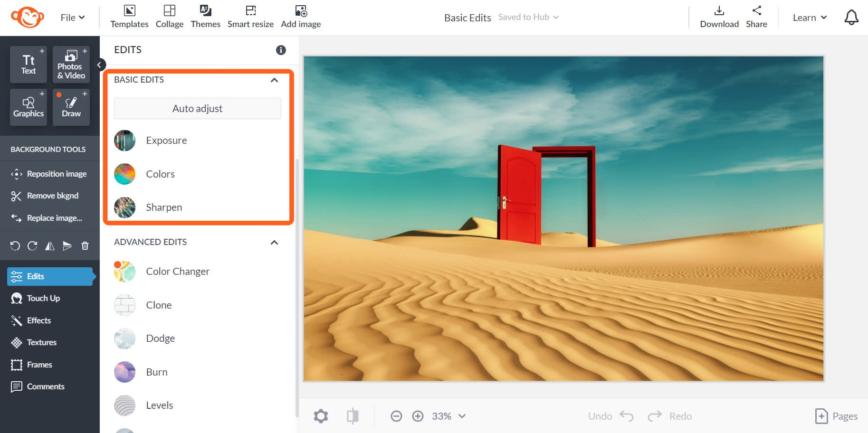868x433 pixels.
Task: Select the Text tool tile
Action: [x=29, y=65]
